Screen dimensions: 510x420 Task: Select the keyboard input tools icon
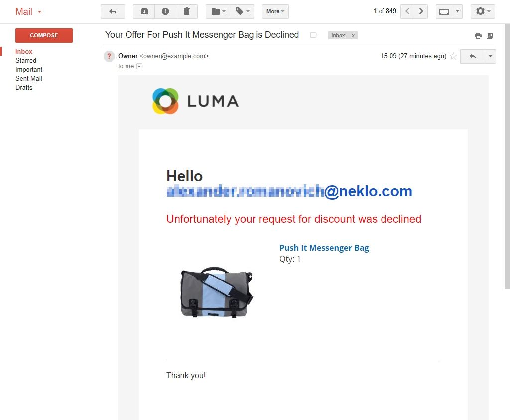pos(444,12)
